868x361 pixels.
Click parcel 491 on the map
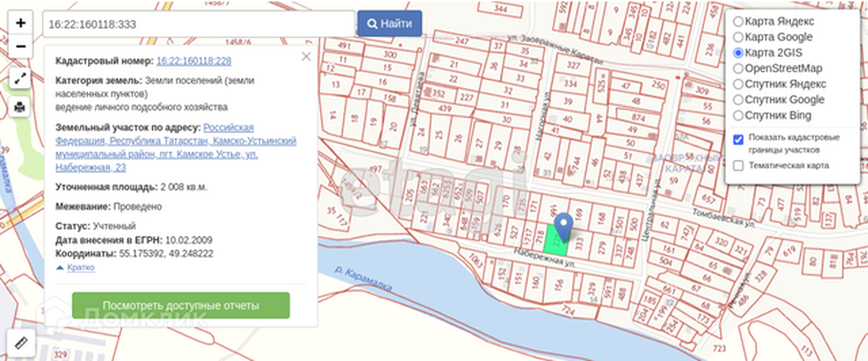click(x=344, y=46)
